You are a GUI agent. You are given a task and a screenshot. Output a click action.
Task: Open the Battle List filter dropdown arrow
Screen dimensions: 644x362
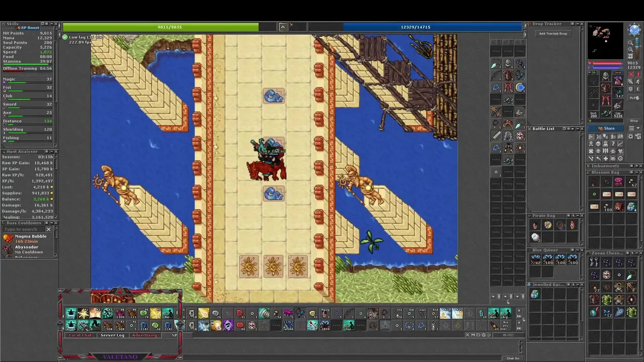tap(573, 129)
